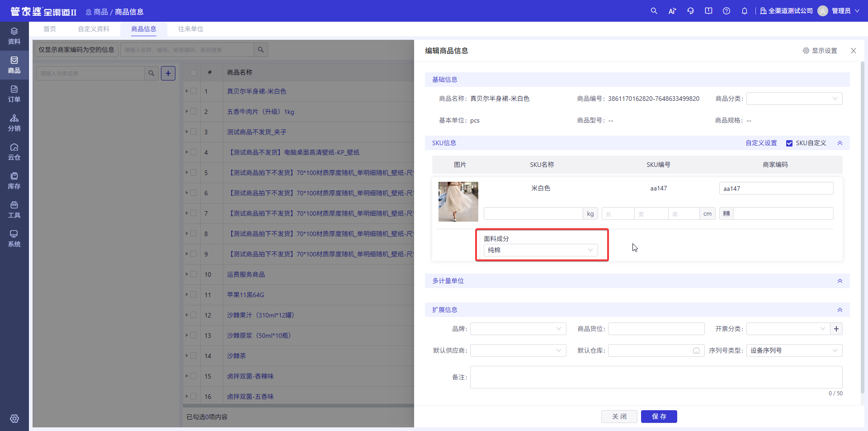Click the admin user avatar
This screenshot has width=868, height=431.
(823, 11)
